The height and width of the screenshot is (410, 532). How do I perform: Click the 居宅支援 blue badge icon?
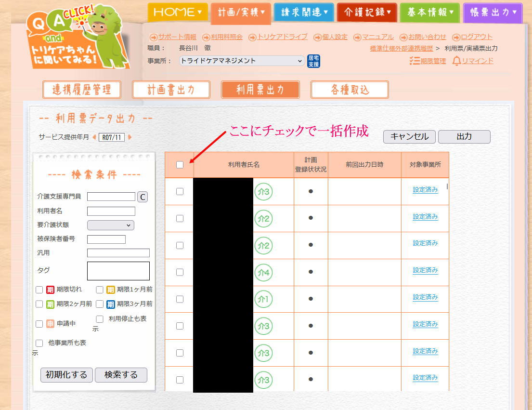pos(313,61)
